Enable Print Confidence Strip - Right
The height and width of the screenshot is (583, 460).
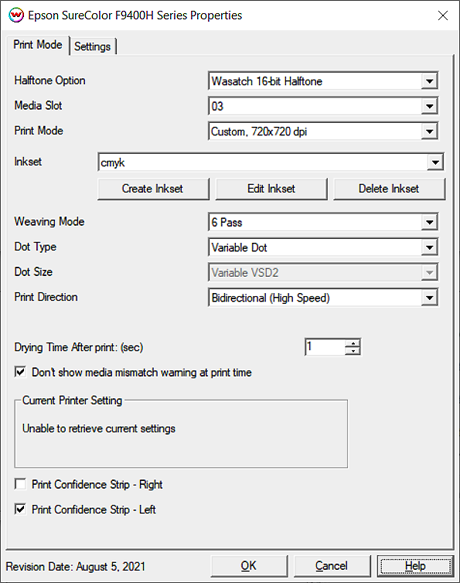click(x=20, y=484)
